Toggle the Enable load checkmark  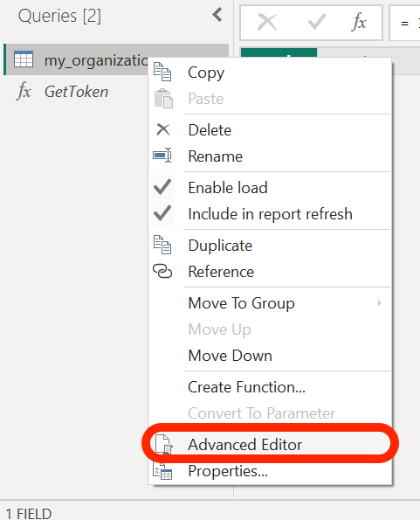click(x=162, y=187)
